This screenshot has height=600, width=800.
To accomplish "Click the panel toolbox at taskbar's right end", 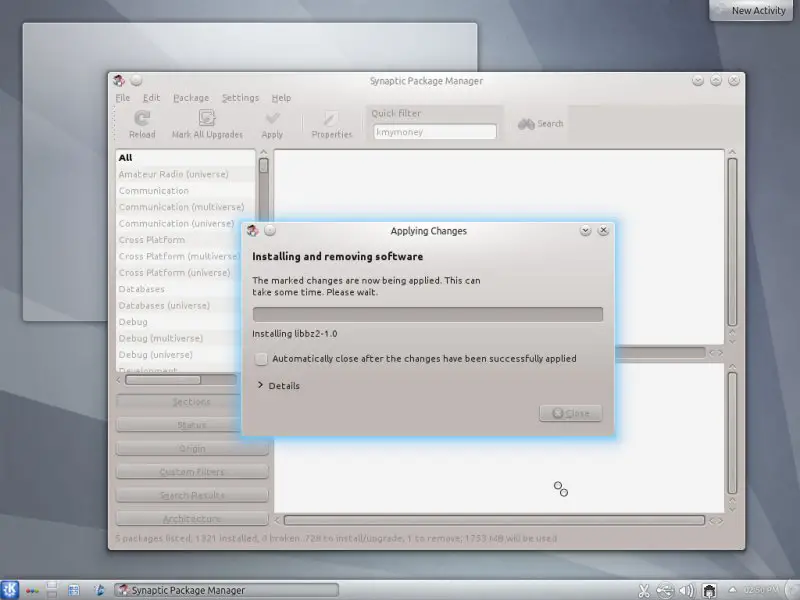I will pyautogui.click(x=793, y=590).
